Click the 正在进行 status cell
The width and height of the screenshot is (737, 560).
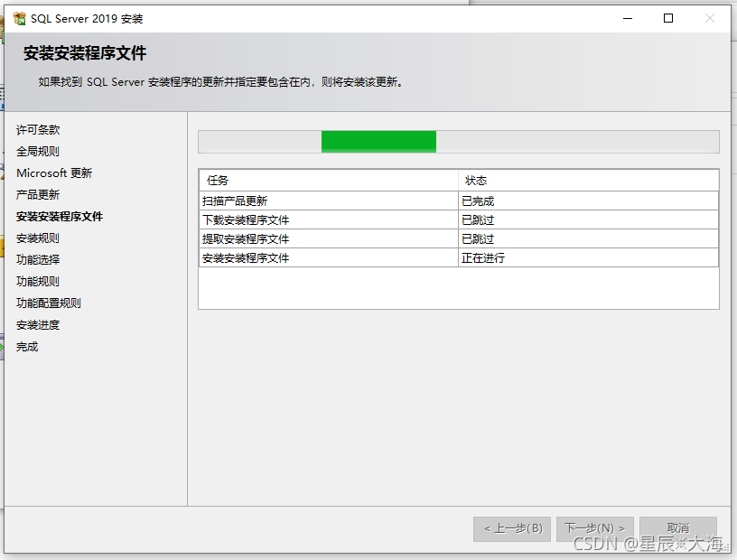click(x=589, y=257)
